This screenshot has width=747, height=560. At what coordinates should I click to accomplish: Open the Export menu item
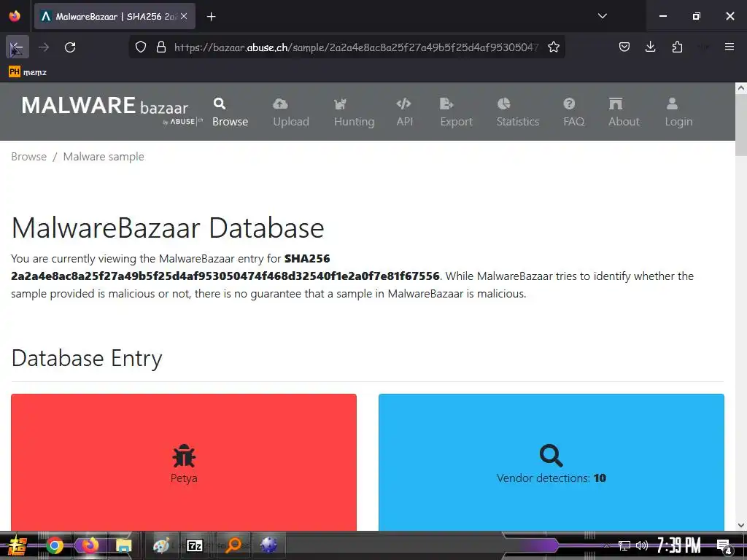(456, 112)
